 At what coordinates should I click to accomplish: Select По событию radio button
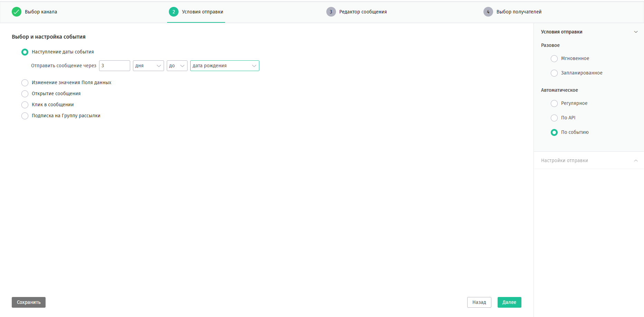554,132
